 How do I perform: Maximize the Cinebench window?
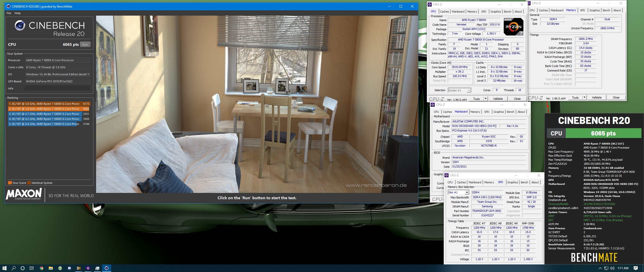point(401,6)
